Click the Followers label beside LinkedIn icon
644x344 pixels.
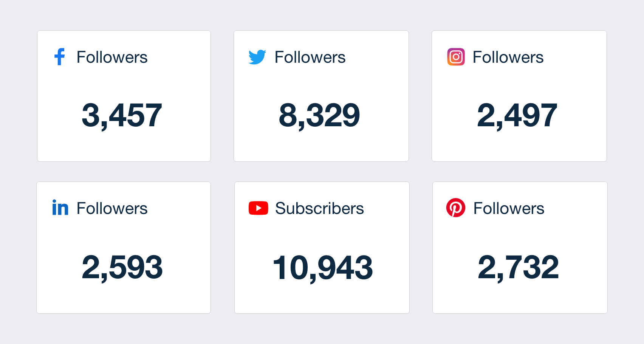(x=112, y=209)
